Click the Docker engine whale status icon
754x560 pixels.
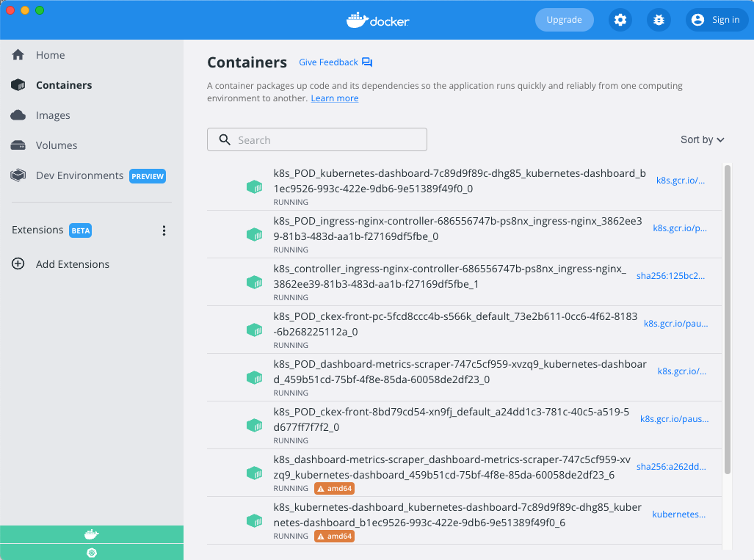(x=92, y=534)
